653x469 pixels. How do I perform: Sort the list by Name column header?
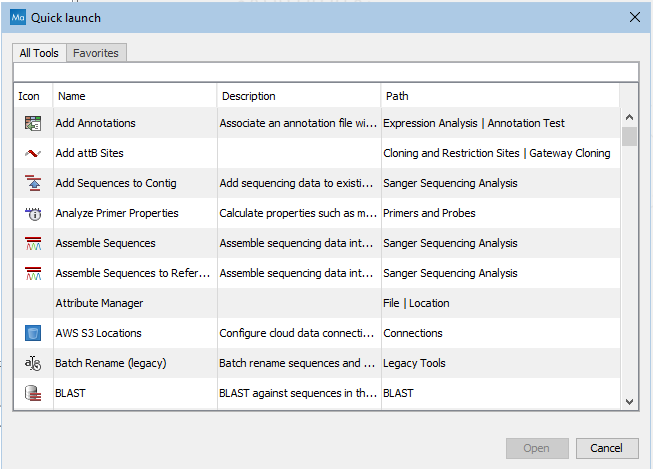point(135,96)
